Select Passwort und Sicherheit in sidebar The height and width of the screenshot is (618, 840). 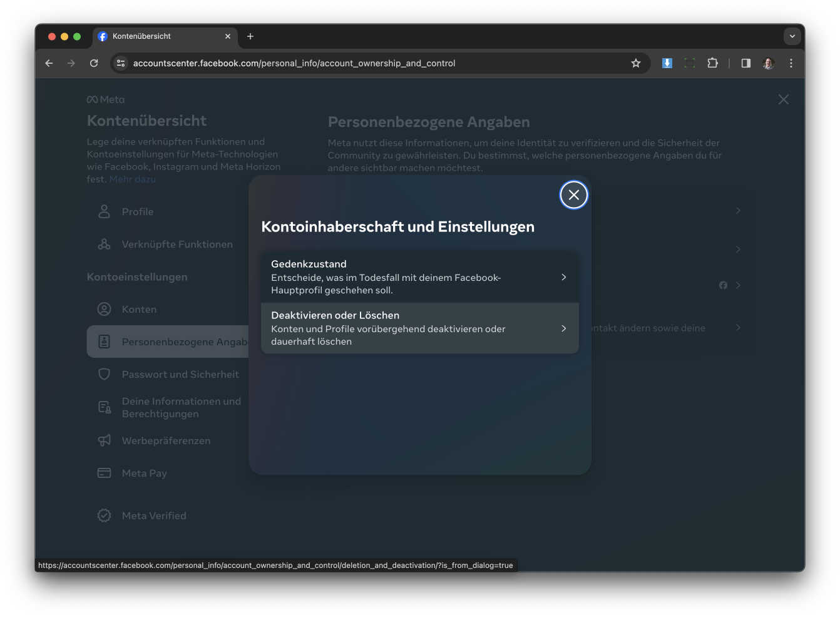[x=180, y=374]
